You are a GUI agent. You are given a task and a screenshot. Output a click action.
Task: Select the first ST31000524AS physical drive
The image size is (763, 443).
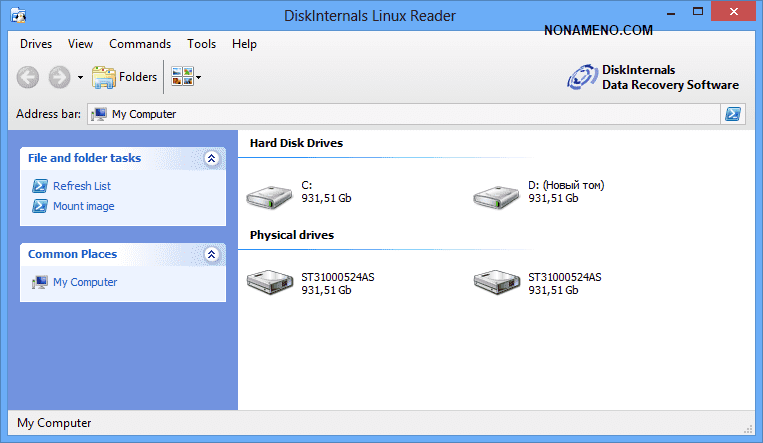coord(268,284)
